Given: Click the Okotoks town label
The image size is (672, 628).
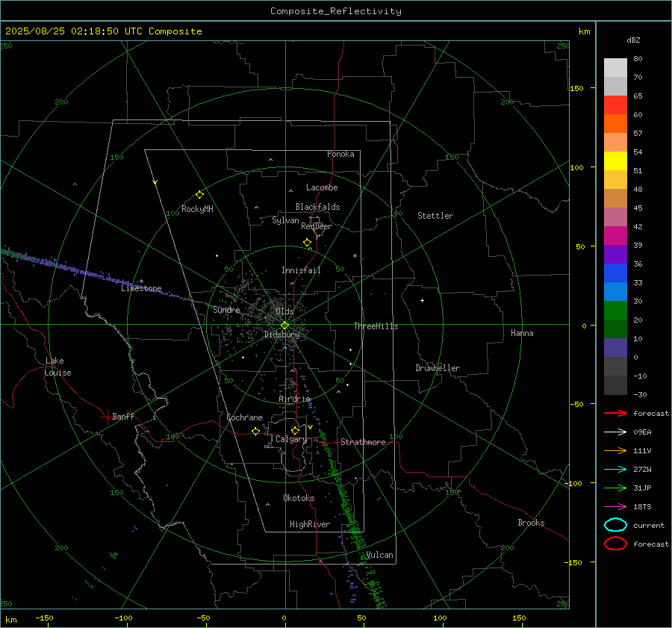Looking at the screenshot, I should (299, 498).
